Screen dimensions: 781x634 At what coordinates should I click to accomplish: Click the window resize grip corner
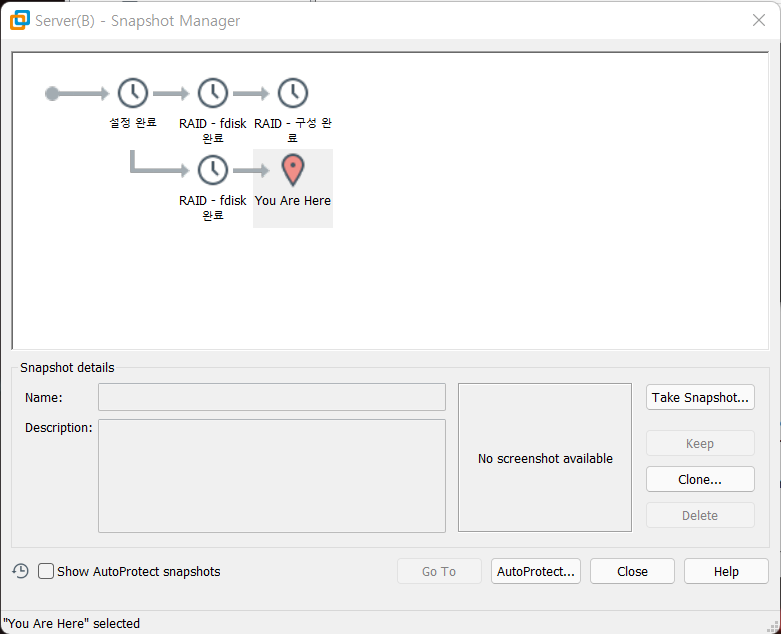tap(773, 626)
